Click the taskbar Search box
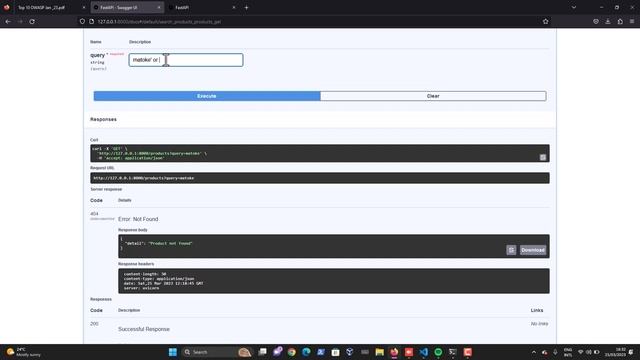Viewport: 640px width, 360px height. [216, 352]
